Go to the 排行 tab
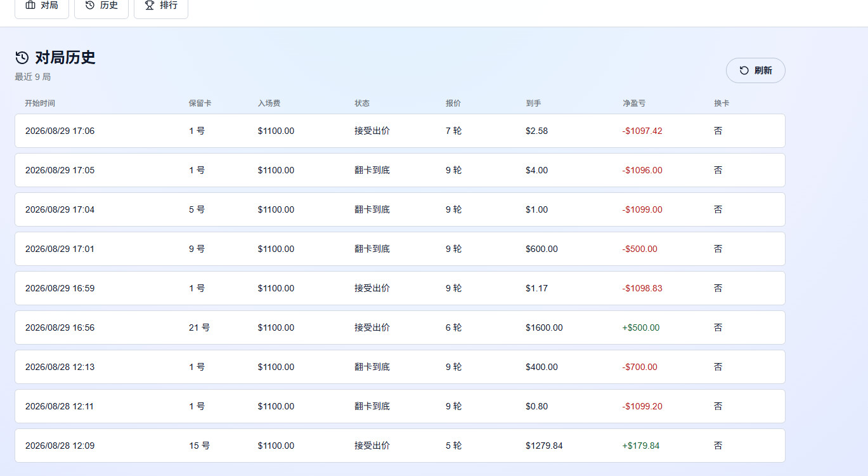868x476 pixels. click(161, 6)
